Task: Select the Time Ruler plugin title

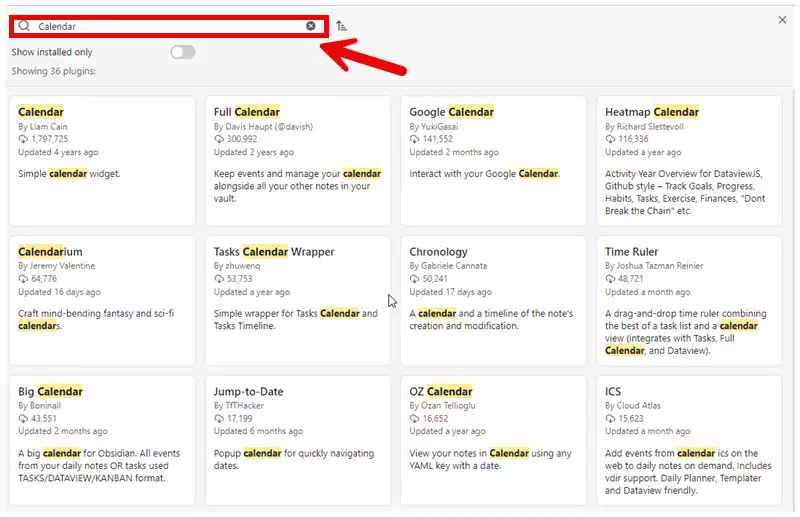Action: coord(631,252)
